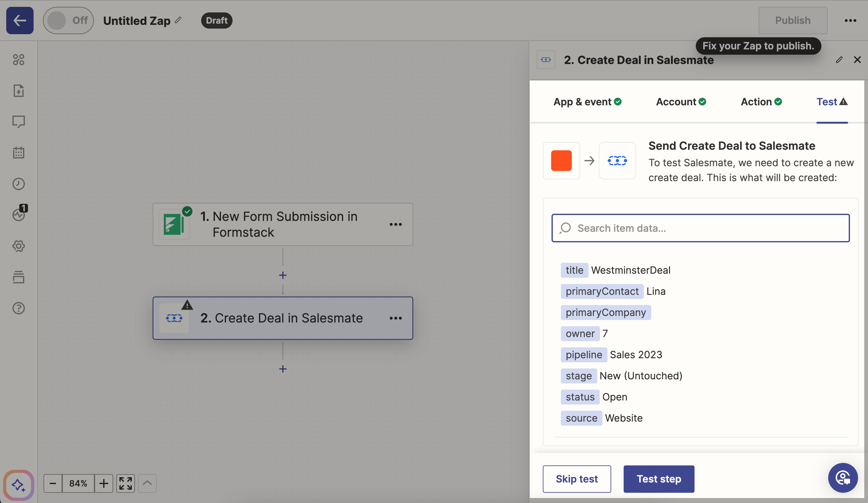Decrease canvas zoom below 84 percent
This screenshot has width=868, height=503.
pos(52,483)
